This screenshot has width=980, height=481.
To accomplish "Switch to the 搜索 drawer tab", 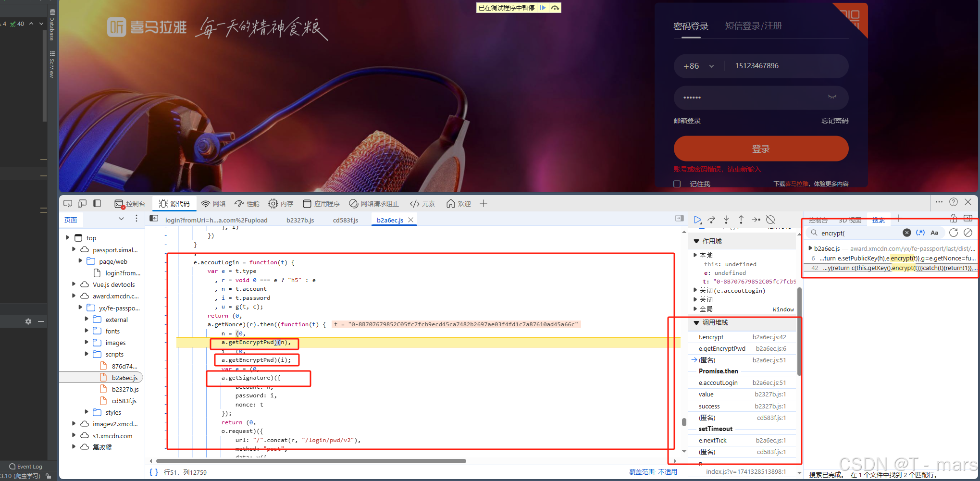I will click(879, 220).
